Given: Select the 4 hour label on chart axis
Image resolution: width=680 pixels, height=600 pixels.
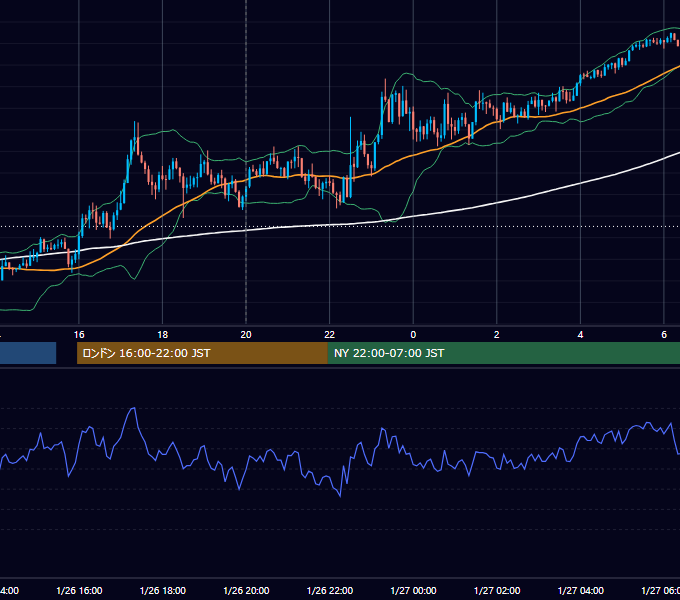Looking at the screenshot, I should click(x=580, y=335).
